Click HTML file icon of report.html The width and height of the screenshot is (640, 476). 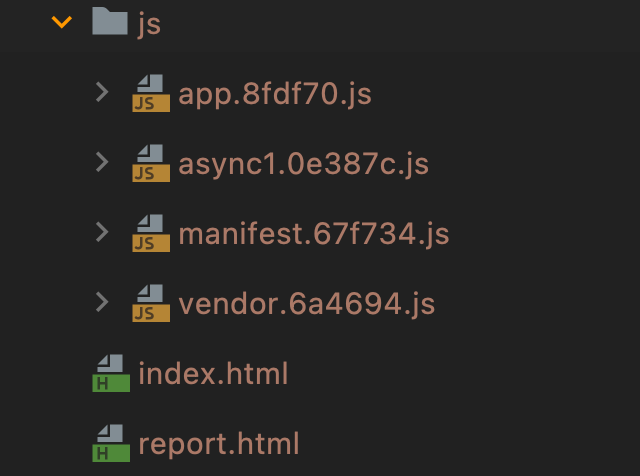coord(109,440)
